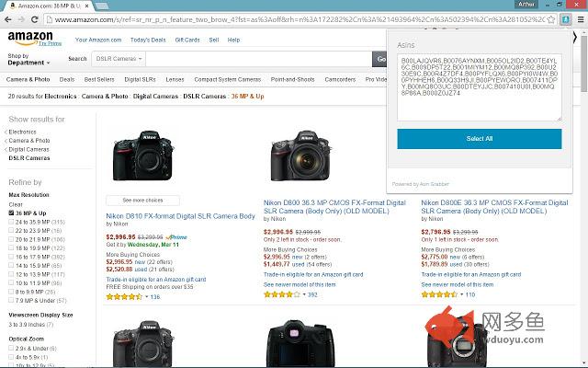Open Nikon D810 FX-format camera title link
Viewport: 588px width, 368px height.
(180, 216)
